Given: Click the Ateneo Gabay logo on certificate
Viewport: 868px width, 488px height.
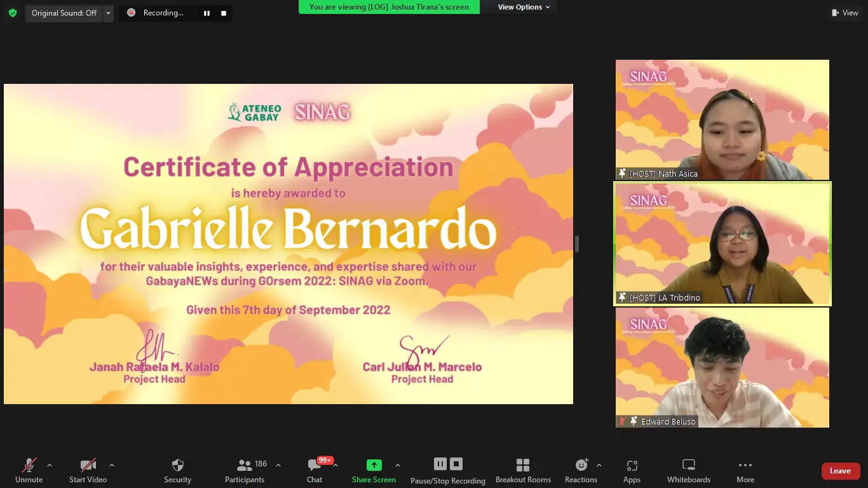Looking at the screenshot, I should tap(254, 112).
